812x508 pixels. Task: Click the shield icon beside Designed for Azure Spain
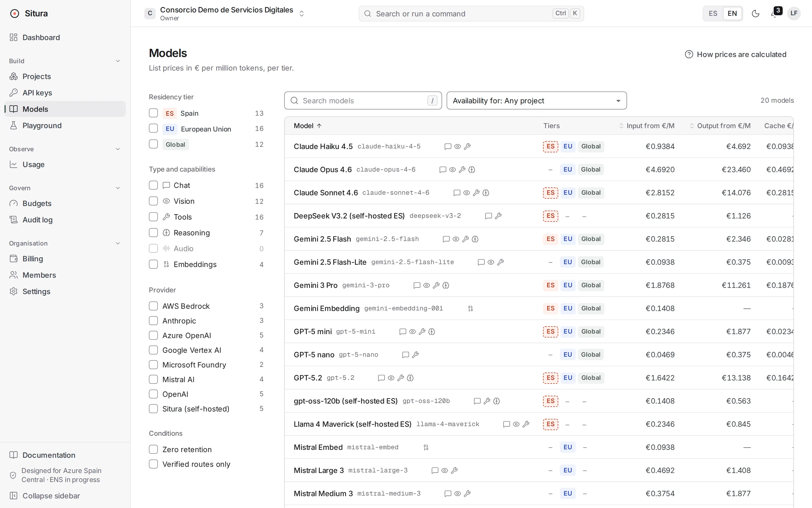13,475
